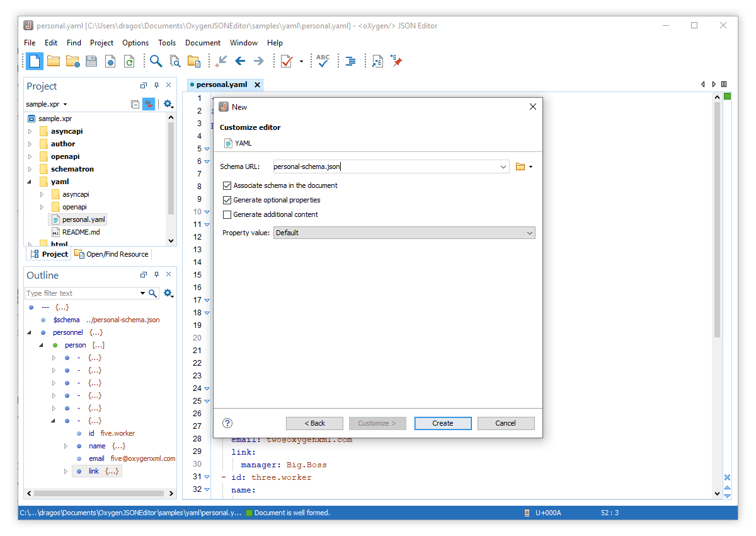Select README.md in Project tree
Image resolution: width=756 pixels, height=536 pixels.
point(75,232)
